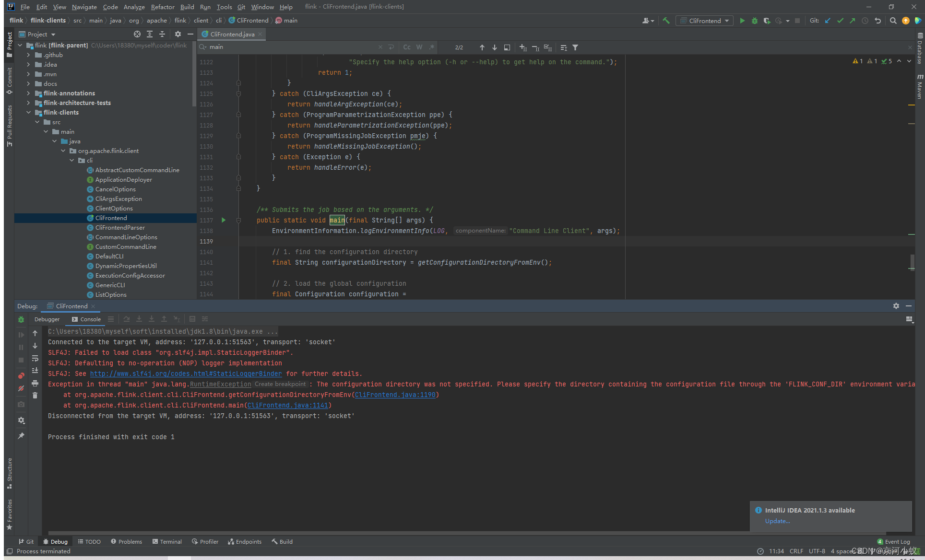This screenshot has height=560, width=925.
Task: Update project from Git (blue arrow)
Action: pos(828,21)
